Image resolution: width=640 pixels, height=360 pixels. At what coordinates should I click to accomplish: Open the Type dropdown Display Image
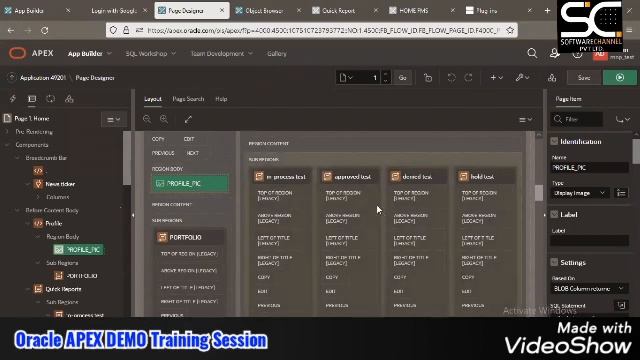(x=580, y=193)
